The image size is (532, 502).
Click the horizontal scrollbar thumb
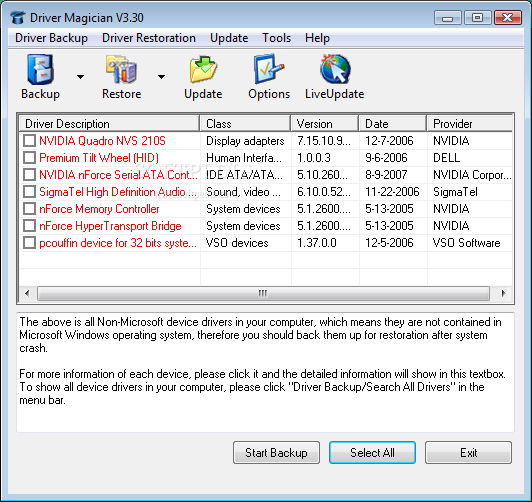click(x=263, y=293)
